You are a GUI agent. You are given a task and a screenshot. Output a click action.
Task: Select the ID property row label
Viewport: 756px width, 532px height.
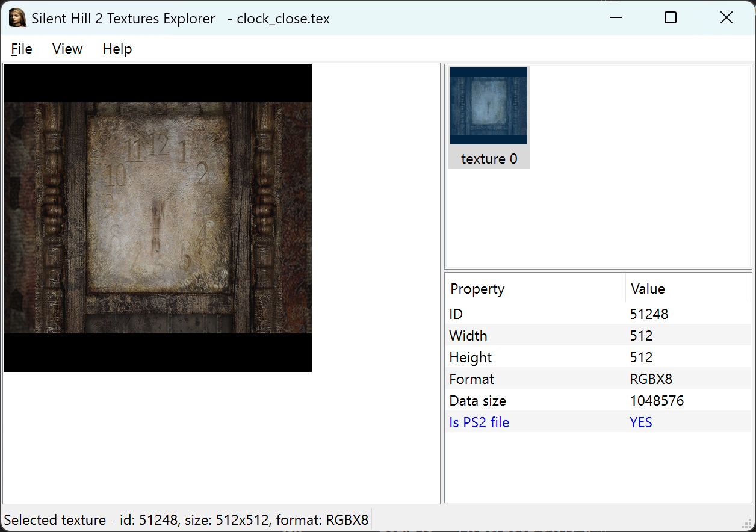tap(456, 314)
